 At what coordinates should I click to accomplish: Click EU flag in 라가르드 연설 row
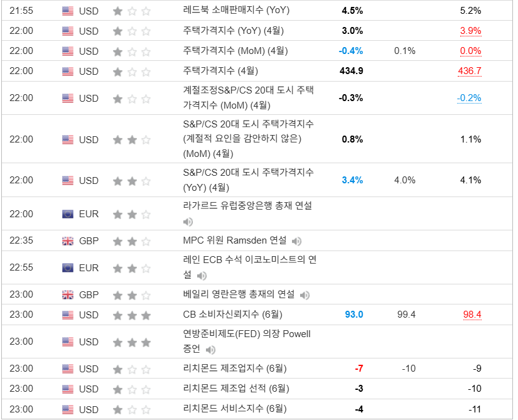(68, 214)
